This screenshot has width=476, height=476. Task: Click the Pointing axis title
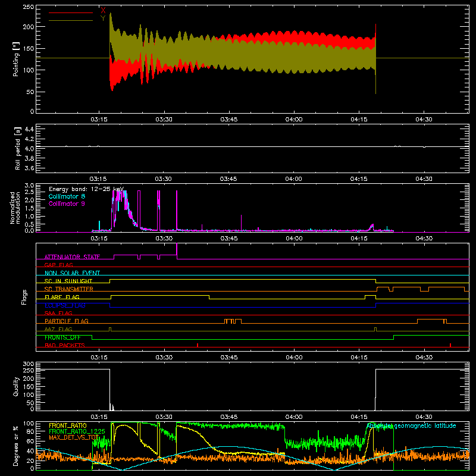tap(15, 59)
